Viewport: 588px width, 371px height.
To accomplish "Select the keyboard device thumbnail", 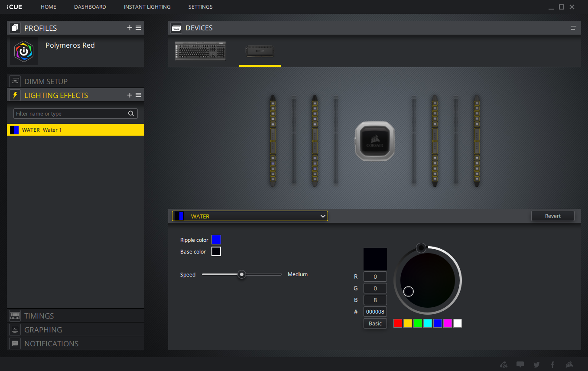I will click(x=200, y=51).
